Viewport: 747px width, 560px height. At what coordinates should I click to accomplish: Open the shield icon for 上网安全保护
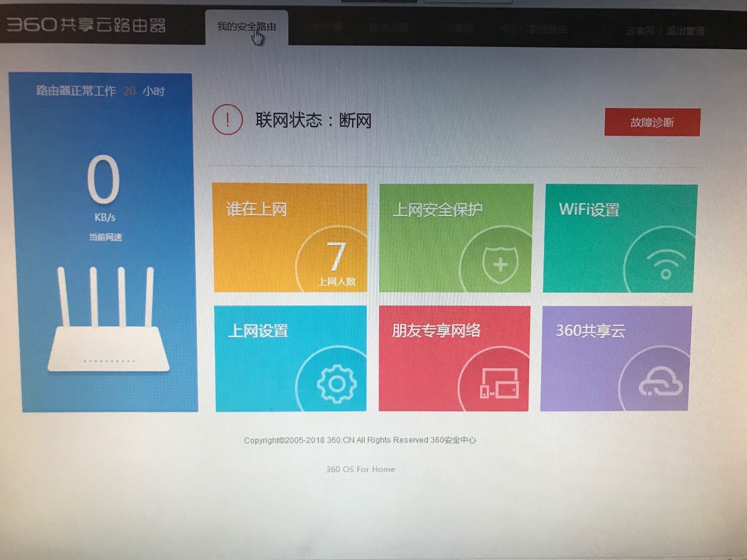pyautogui.click(x=500, y=265)
